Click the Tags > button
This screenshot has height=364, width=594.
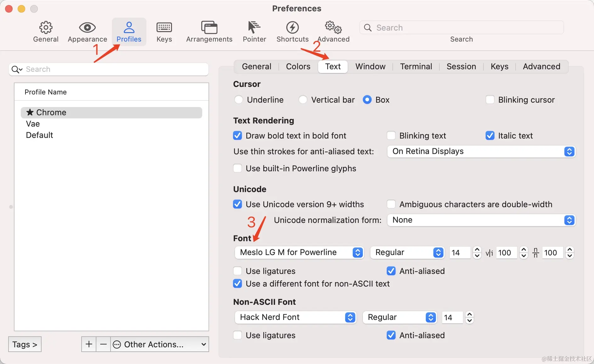tap(25, 344)
